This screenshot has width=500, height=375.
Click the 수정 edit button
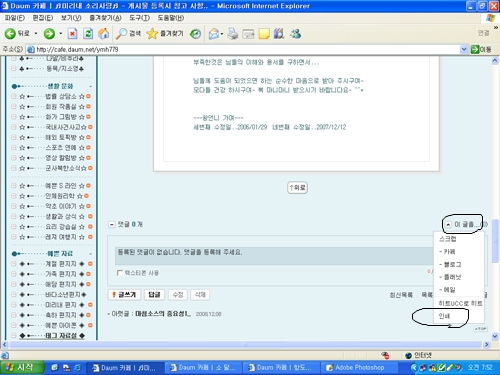(x=178, y=295)
